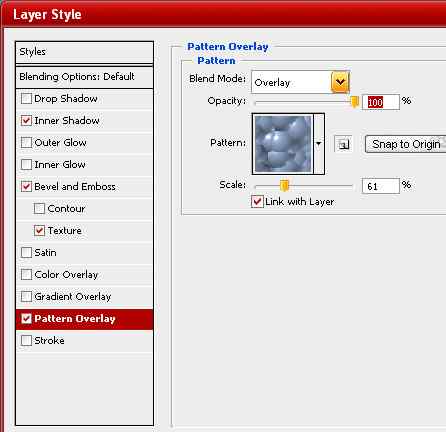
Task: Click the Scale slider handle
Action: pos(284,186)
